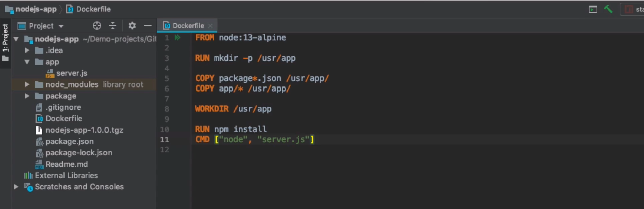Expand Scratches and Consoles arrow
Image resolution: width=644 pixels, height=209 pixels.
pos(16,187)
